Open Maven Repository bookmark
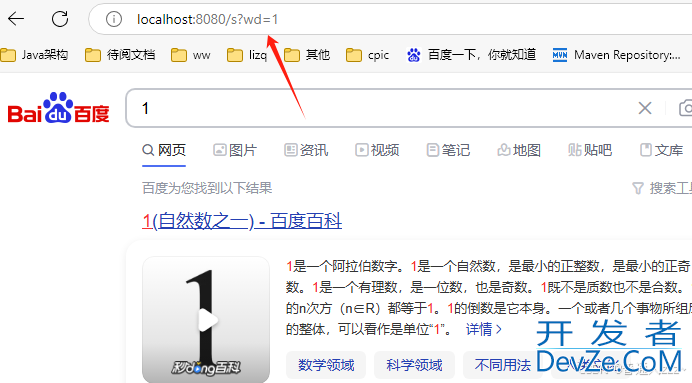The height and width of the screenshot is (383, 692). point(616,55)
